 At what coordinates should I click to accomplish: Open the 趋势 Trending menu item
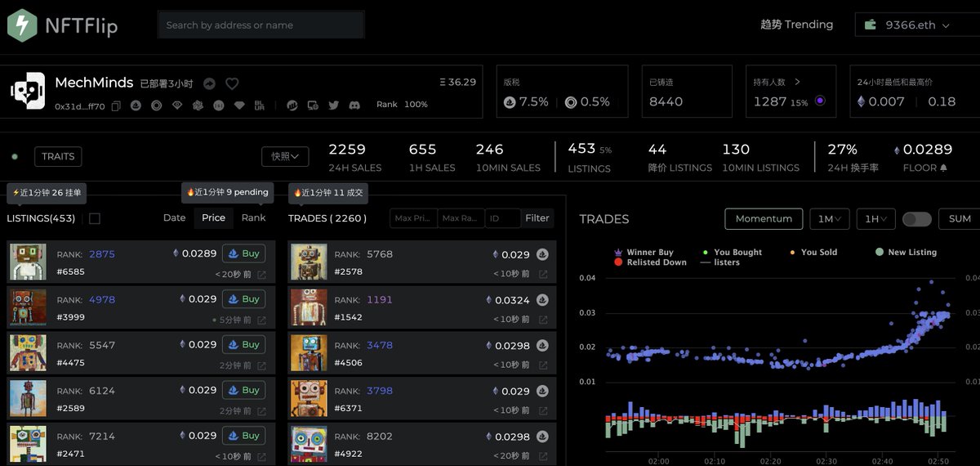click(x=796, y=25)
